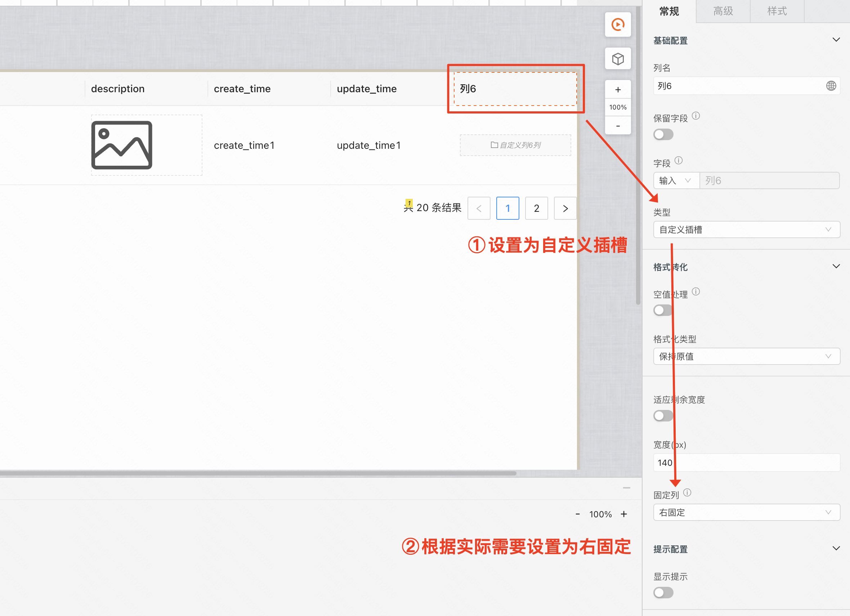Open the 固定列 dropdown showing 右固定
850x616 pixels.
coord(746,512)
